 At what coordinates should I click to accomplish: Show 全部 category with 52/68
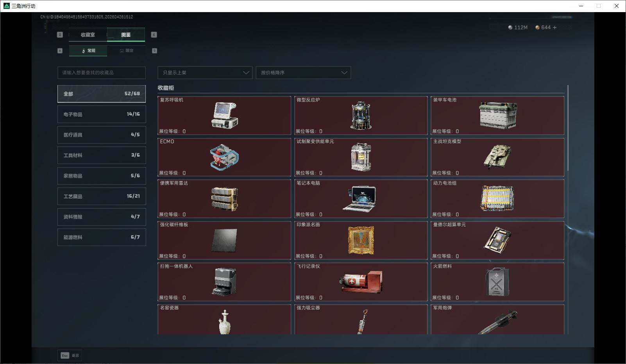(102, 94)
